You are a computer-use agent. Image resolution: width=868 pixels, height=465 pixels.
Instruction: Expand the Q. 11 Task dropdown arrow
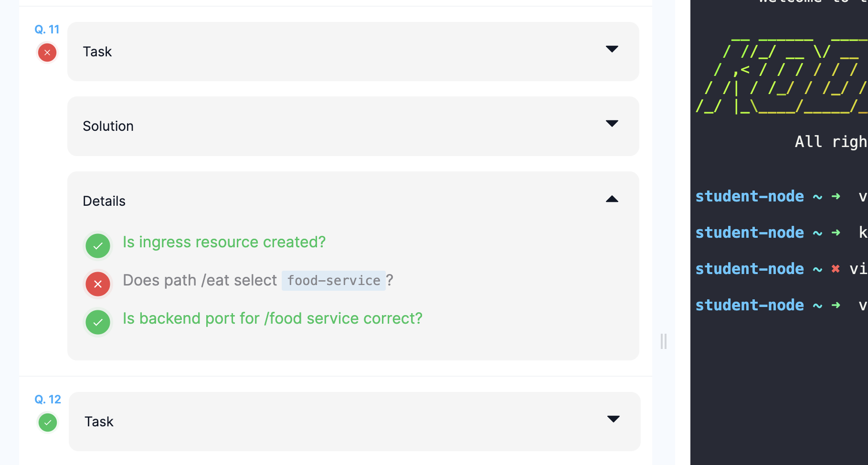pyautogui.click(x=612, y=49)
